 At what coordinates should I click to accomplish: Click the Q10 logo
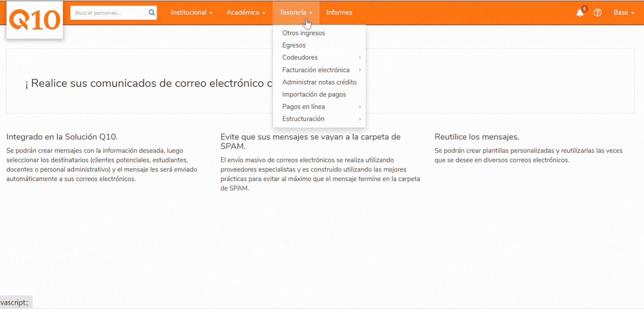(35, 20)
